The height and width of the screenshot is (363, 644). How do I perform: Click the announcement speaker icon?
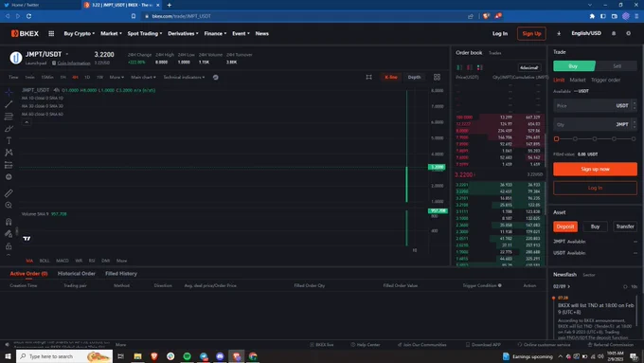click(7, 345)
